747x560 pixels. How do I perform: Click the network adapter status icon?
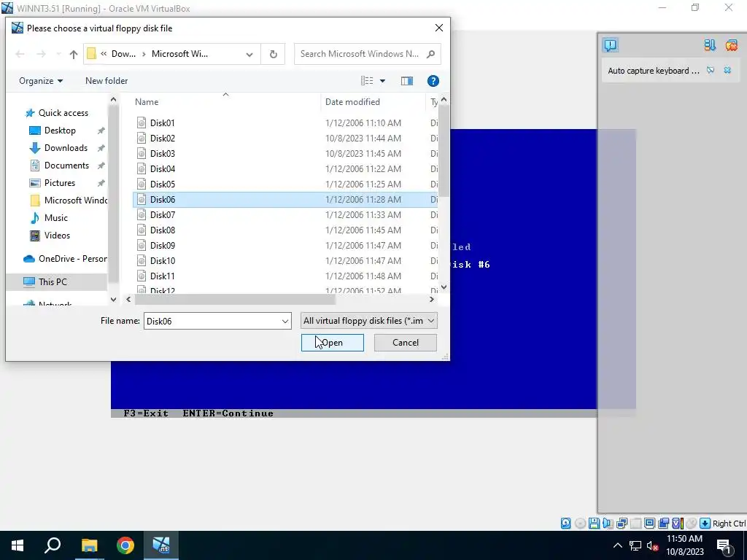622,524
